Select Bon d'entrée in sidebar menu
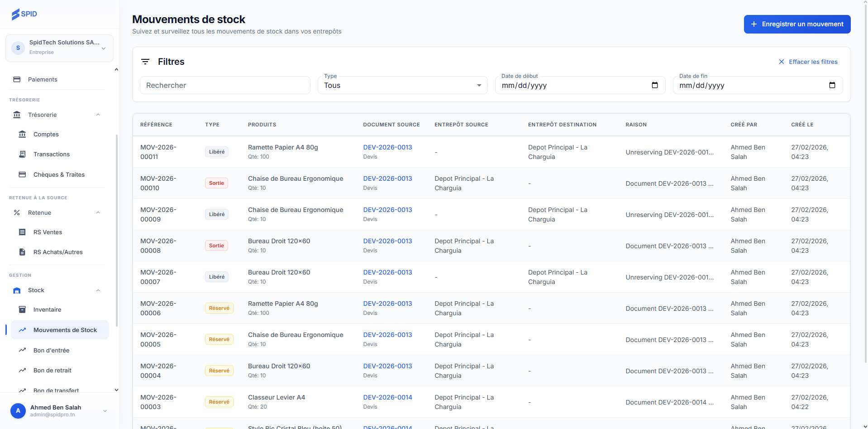This screenshot has width=868, height=429. pos(51,350)
